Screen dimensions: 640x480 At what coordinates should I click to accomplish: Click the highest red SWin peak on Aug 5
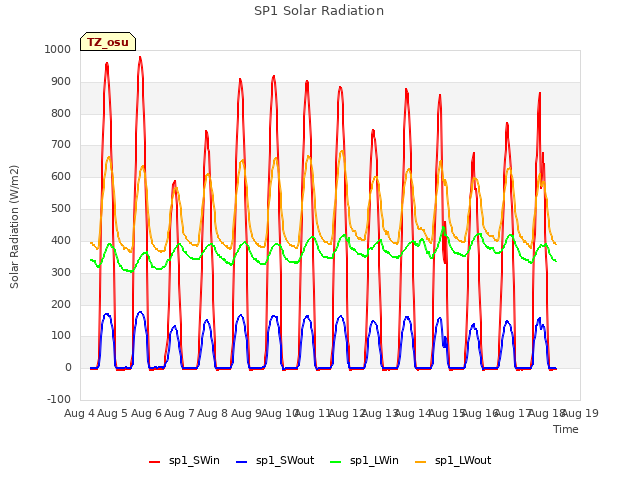click(140, 58)
